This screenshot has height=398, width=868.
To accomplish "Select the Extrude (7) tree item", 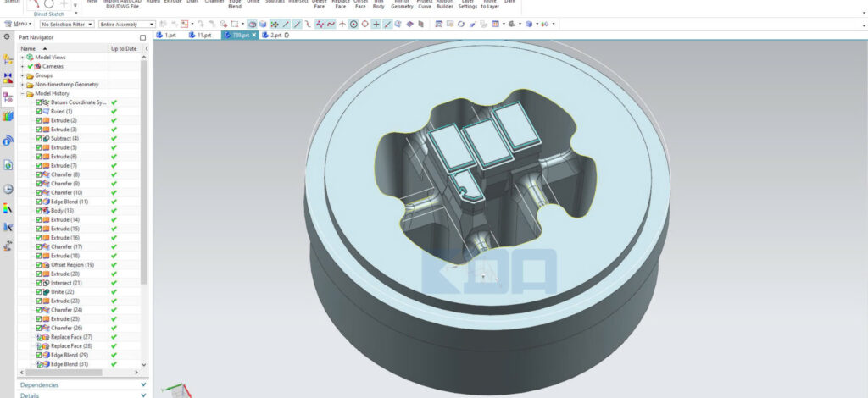I will point(64,166).
